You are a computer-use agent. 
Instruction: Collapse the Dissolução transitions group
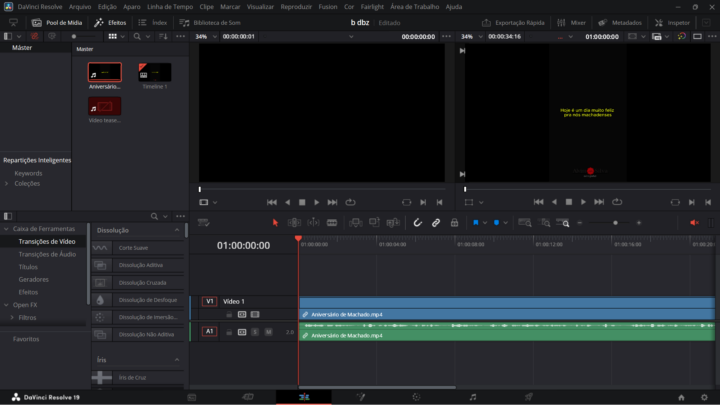[x=177, y=230]
